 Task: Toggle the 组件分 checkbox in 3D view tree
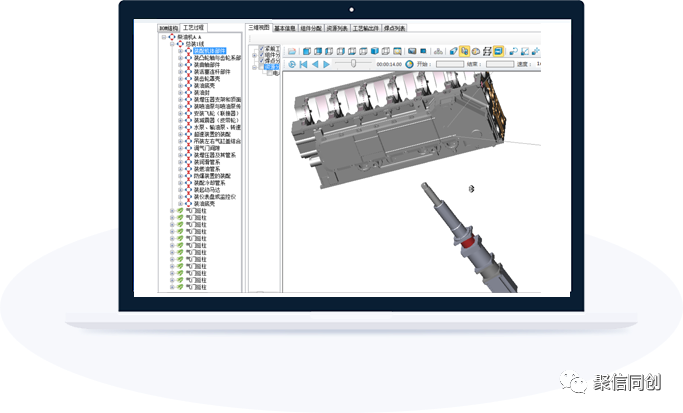261,55
